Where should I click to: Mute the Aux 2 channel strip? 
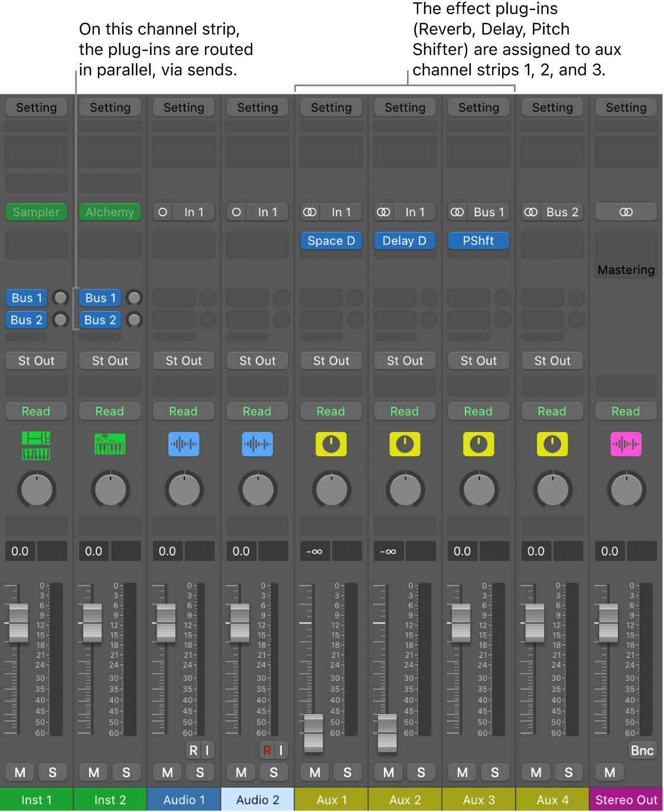click(x=388, y=772)
